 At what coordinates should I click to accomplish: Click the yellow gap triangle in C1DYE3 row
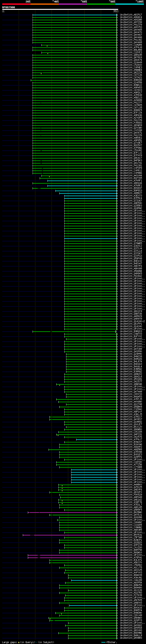click(48, 53)
